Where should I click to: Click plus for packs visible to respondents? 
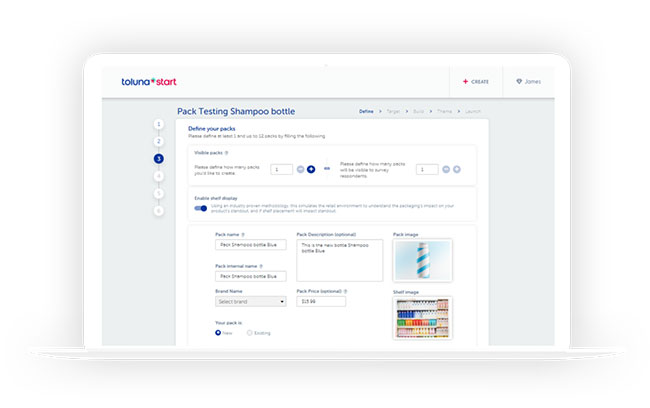tap(457, 169)
